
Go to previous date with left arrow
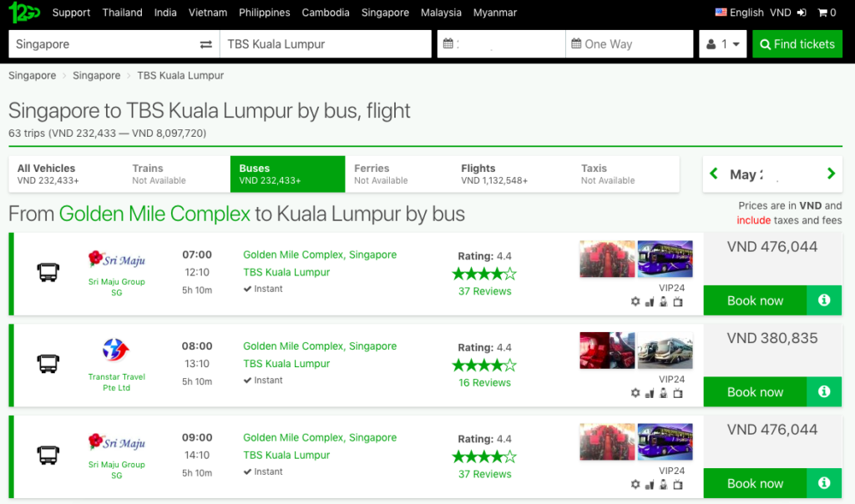(x=714, y=174)
